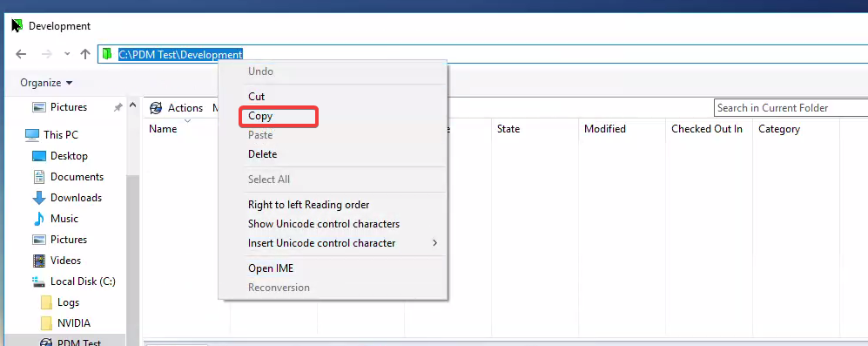Open Music in the navigation pane
868x346 pixels.
point(64,219)
